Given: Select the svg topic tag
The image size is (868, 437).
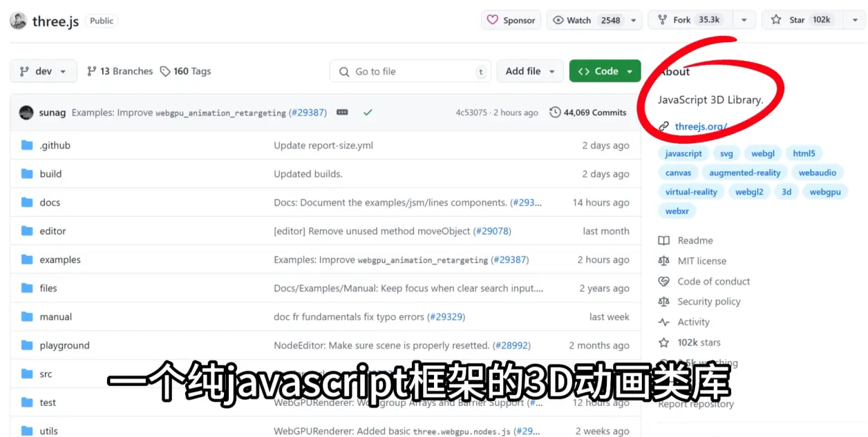Looking at the screenshot, I should tap(726, 154).
